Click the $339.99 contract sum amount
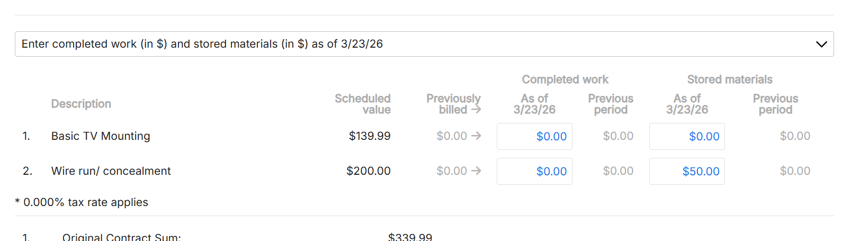This screenshot has height=241, width=868. click(410, 237)
